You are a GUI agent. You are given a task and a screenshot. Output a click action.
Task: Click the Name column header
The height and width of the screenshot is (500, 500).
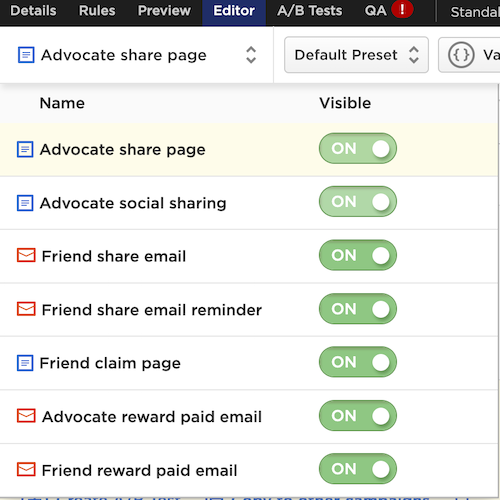coord(62,103)
